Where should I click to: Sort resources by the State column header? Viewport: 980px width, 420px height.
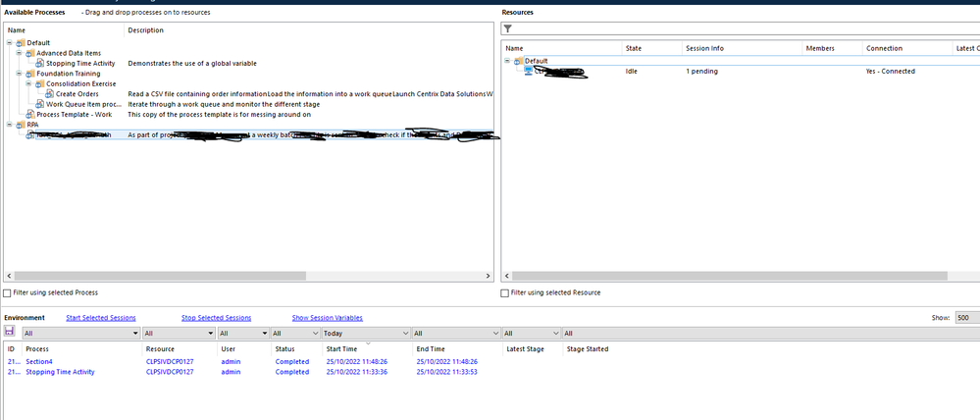[x=633, y=48]
